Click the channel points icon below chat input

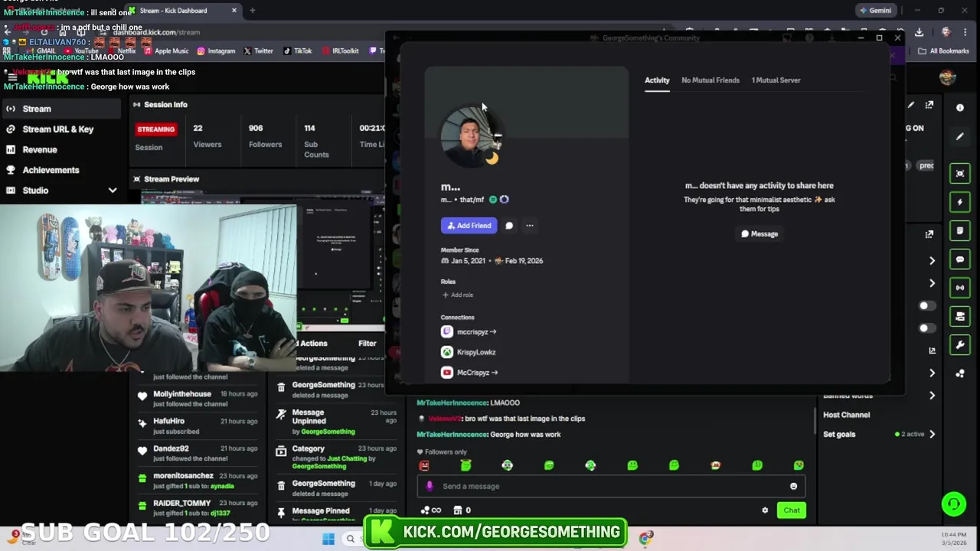point(430,510)
